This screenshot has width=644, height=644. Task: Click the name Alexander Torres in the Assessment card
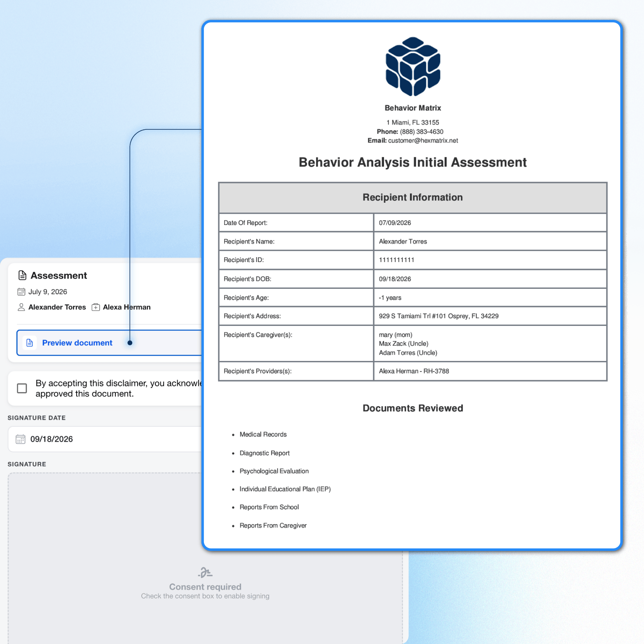pos(57,307)
